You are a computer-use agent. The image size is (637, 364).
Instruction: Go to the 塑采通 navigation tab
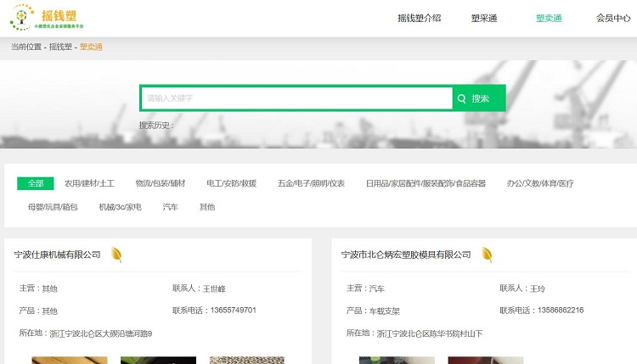[x=484, y=18]
